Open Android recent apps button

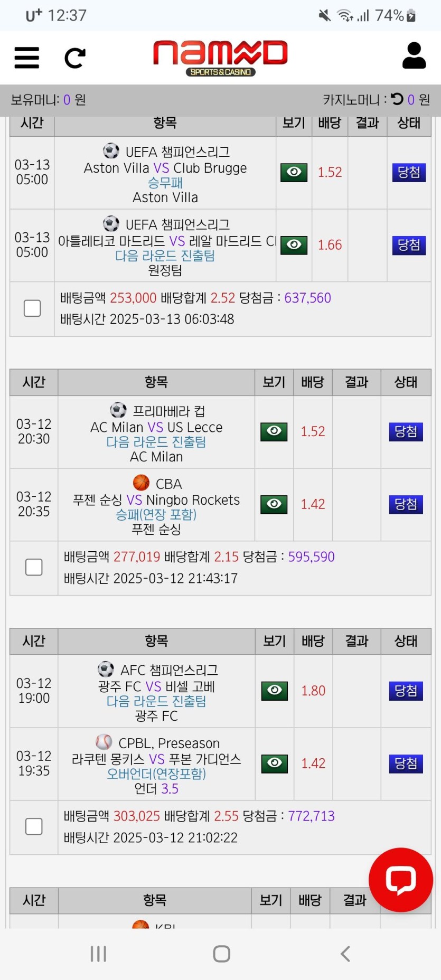pos(98,954)
